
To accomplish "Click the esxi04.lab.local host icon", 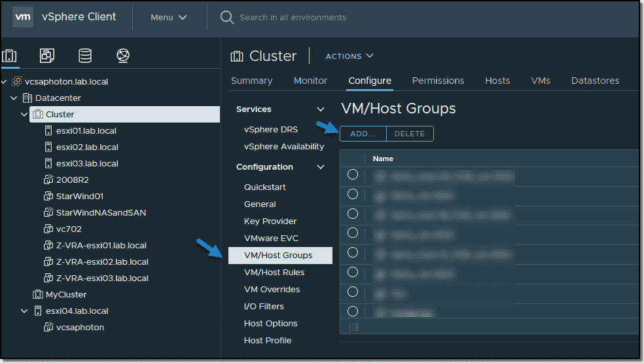I will (x=38, y=311).
